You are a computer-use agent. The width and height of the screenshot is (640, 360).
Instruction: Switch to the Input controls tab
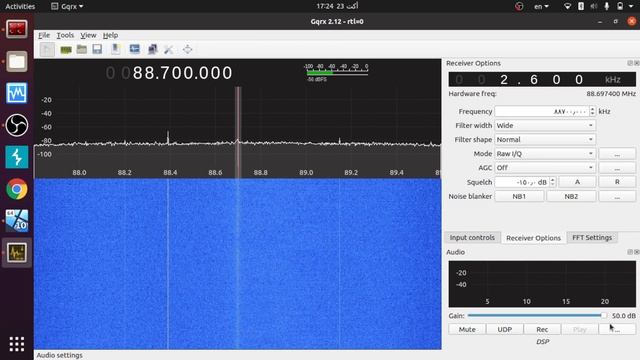coord(472,238)
